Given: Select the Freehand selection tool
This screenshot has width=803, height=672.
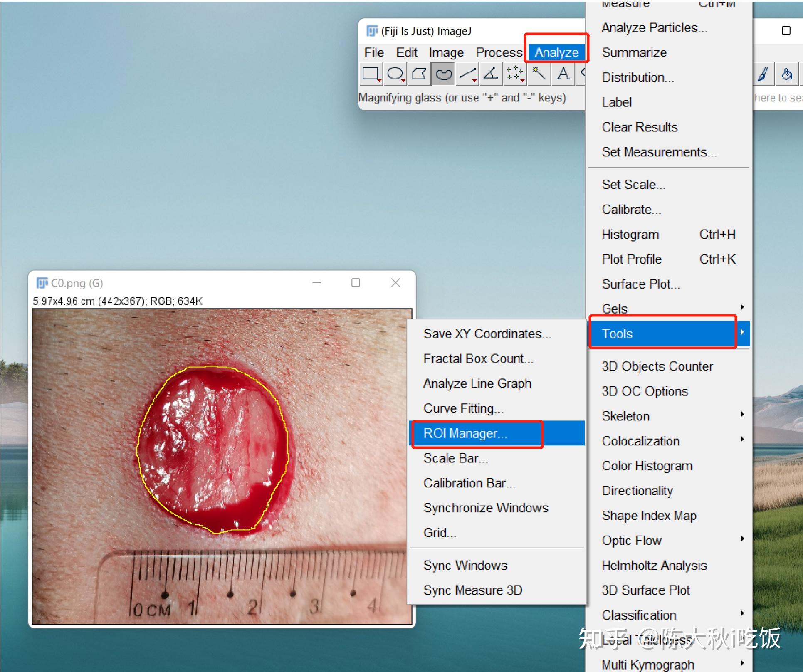Looking at the screenshot, I should (x=443, y=74).
